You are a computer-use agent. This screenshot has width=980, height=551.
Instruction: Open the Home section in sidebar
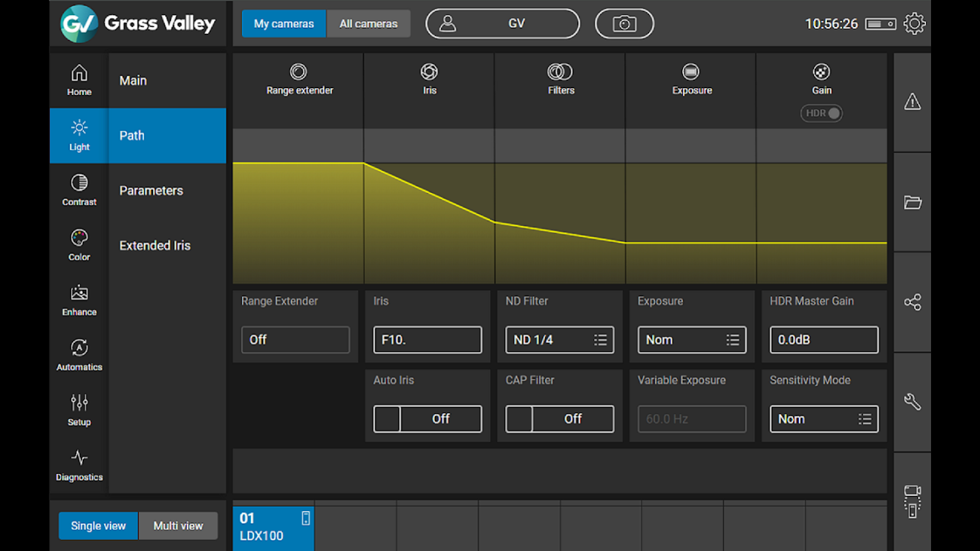click(x=79, y=81)
